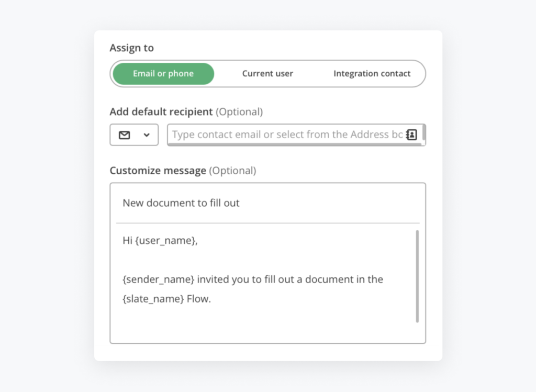Select the Email or phone option

pyautogui.click(x=163, y=74)
